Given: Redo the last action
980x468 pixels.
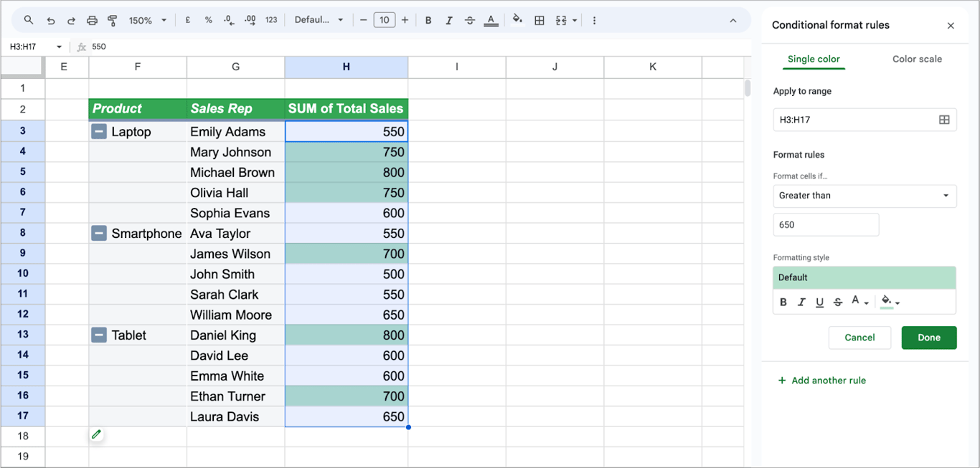Looking at the screenshot, I should point(71,20).
